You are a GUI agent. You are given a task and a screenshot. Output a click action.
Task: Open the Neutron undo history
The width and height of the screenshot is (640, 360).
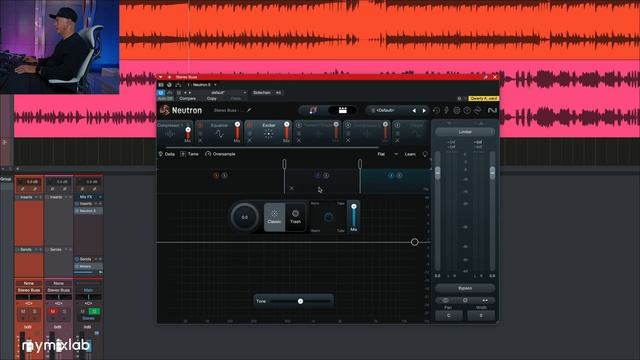coord(436,111)
